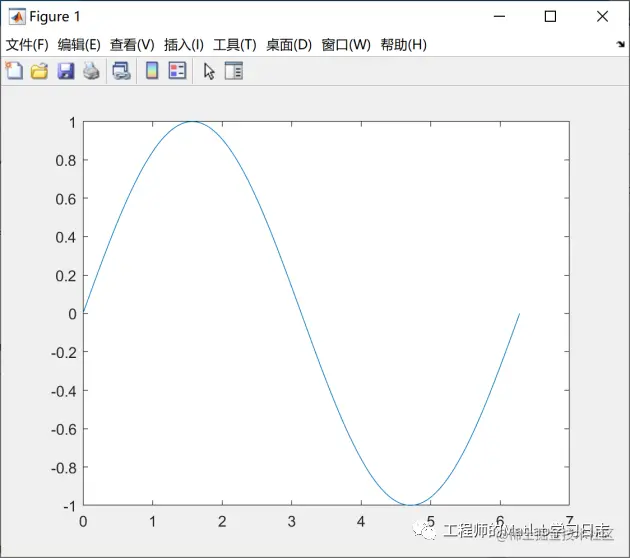
Task: Click the Link Plot toolbar icon
Action: (x=121, y=71)
